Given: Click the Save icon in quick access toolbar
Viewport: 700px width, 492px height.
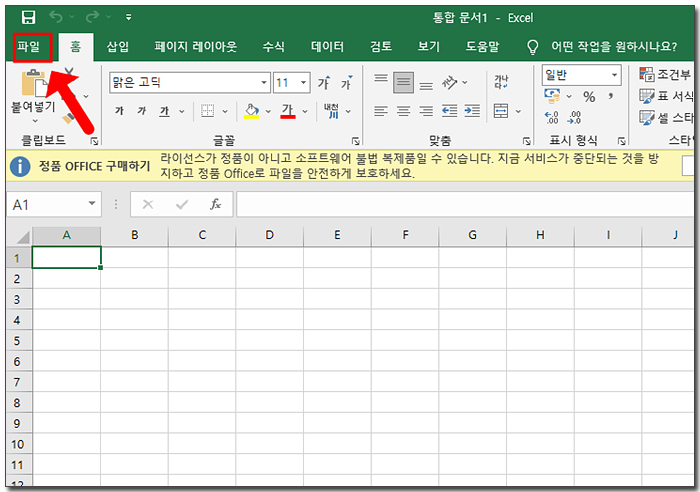Looking at the screenshot, I should (x=28, y=17).
